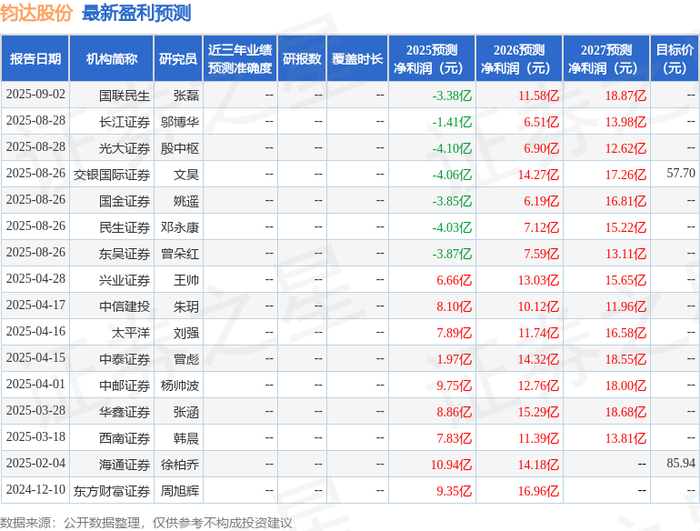Image resolution: width=700 pixels, height=531 pixels.
Task: Click the -4.10亿 profit forecast
Action: [452, 148]
